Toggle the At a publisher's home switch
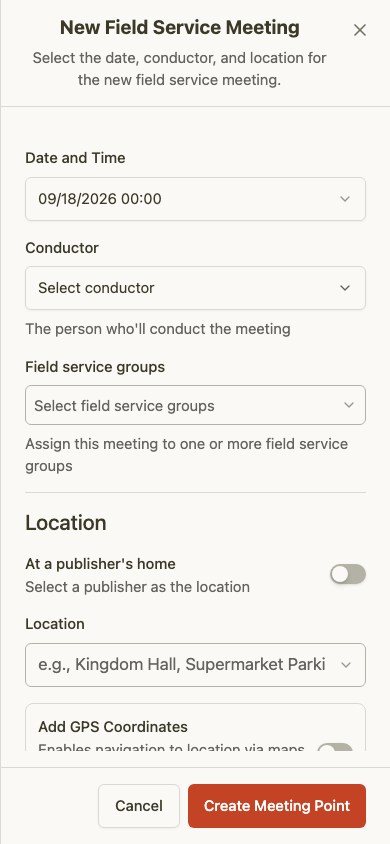This screenshot has height=844, width=390. tap(348, 574)
